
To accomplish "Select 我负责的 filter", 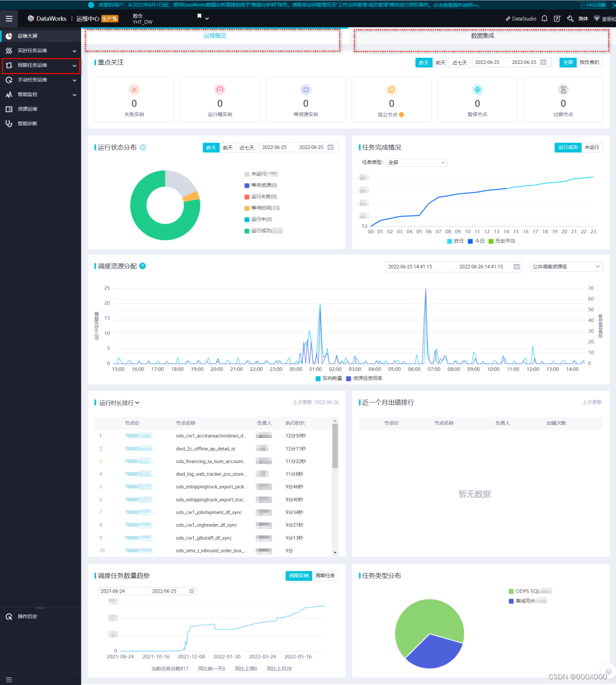I will (x=589, y=62).
